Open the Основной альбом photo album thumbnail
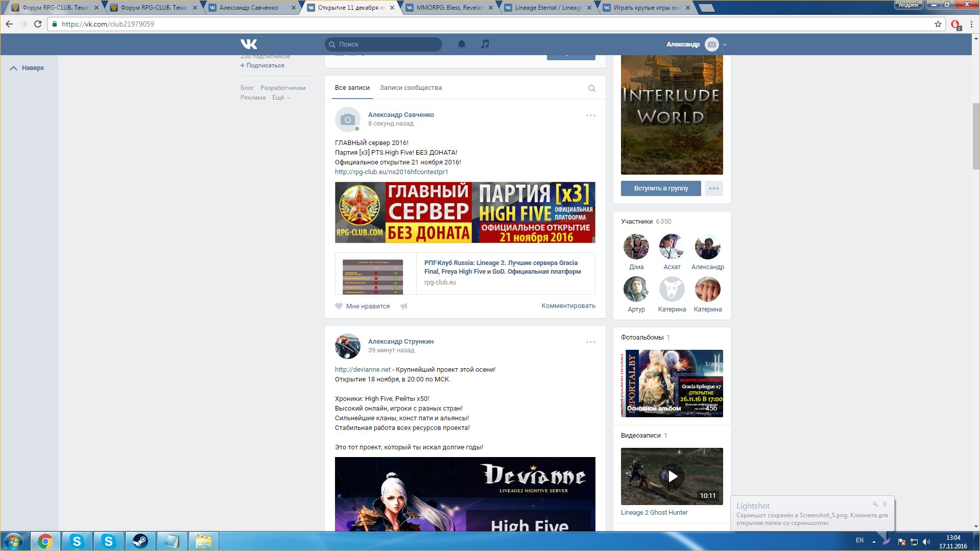This screenshot has width=980, height=551. click(x=672, y=384)
